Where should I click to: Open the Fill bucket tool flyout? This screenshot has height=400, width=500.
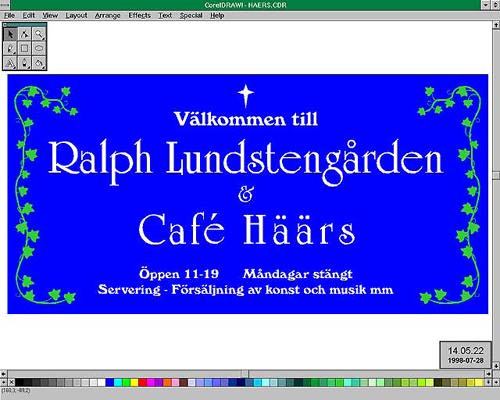tap(39, 63)
